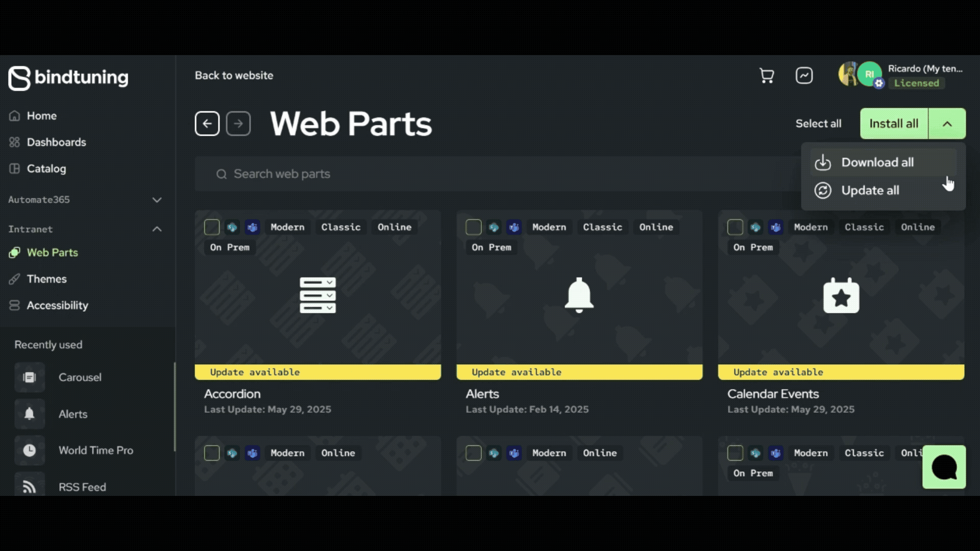Open the Alerts title link
Image resolution: width=980 pixels, height=551 pixels.
(x=482, y=394)
